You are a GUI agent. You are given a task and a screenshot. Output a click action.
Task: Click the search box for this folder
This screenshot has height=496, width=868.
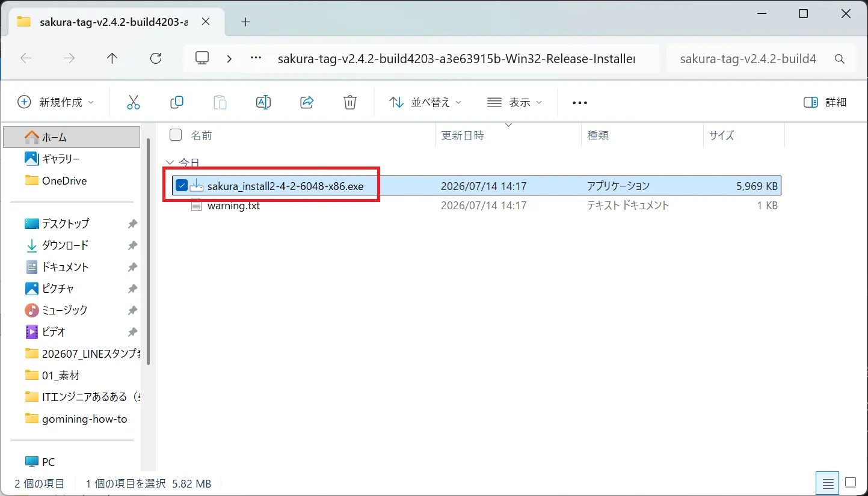tap(761, 59)
